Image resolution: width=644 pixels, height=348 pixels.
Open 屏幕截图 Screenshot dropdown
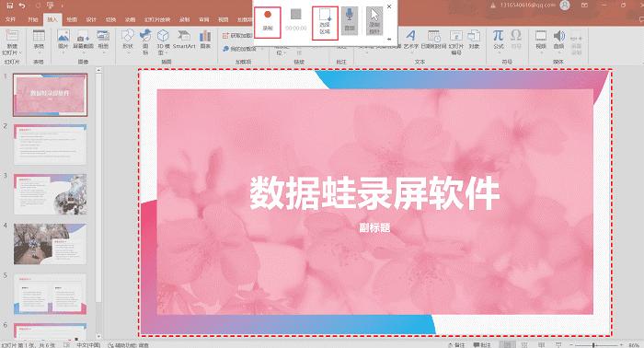[x=83, y=41]
